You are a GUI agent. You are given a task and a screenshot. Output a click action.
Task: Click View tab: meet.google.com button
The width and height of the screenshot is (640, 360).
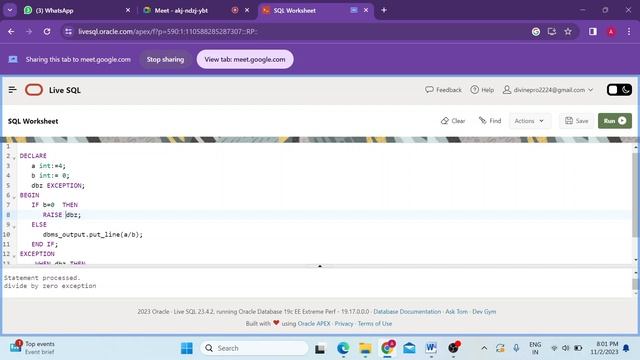click(245, 60)
